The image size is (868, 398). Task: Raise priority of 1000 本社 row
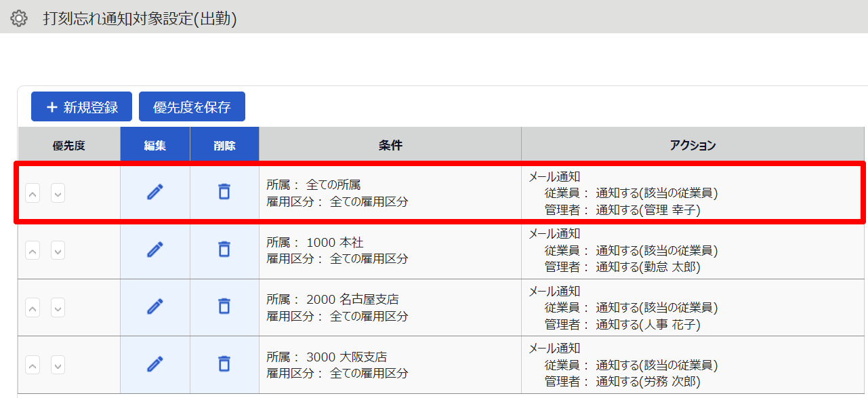click(33, 251)
